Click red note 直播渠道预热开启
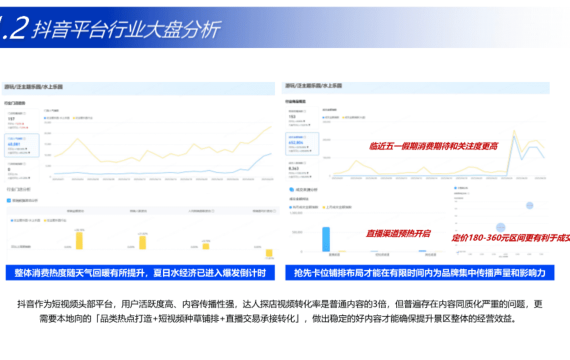The height and width of the screenshot is (360, 570). pyautogui.click(x=398, y=233)
